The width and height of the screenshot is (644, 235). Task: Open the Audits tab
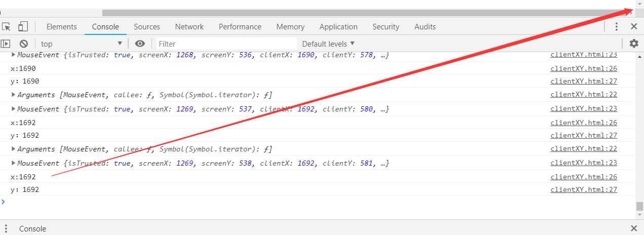[x=425, y=27]
